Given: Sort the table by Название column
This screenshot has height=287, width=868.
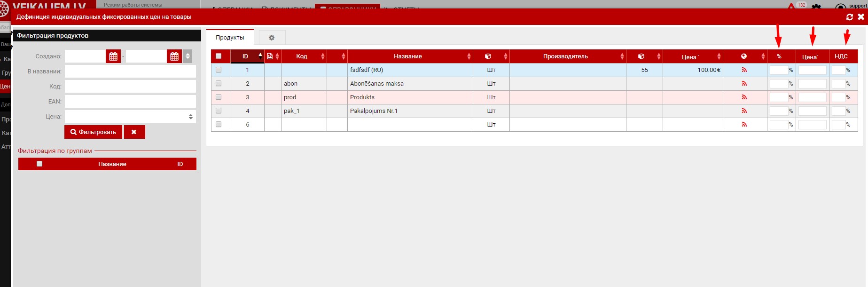Looking at the screenshot, I should tap(407, 56).
